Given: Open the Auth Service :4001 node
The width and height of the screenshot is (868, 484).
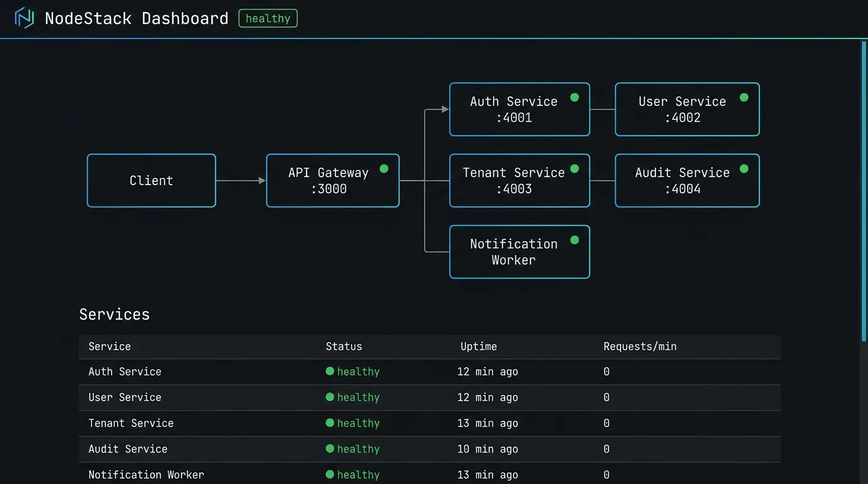Looking at the screenshot, I should [x=520, y=109].
